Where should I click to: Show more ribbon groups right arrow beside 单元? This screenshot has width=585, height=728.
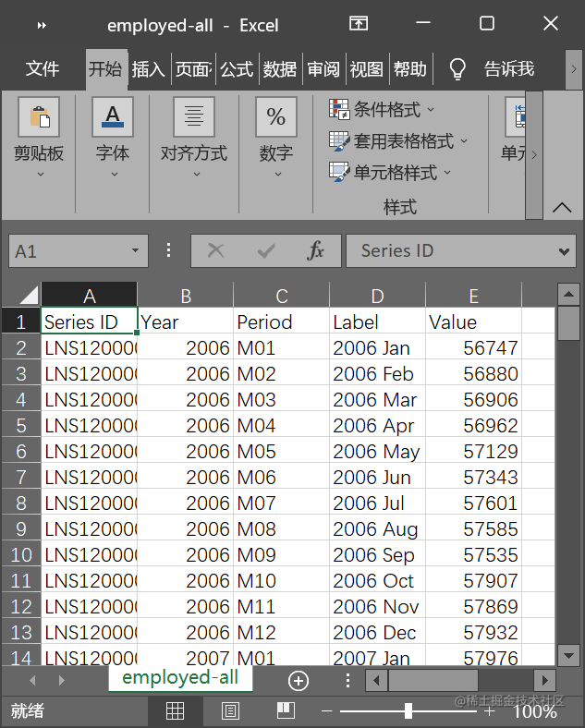click(534, 154)
